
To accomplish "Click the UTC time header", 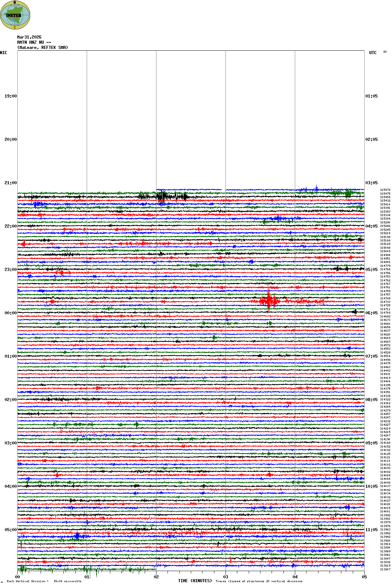I will (373, 53).
